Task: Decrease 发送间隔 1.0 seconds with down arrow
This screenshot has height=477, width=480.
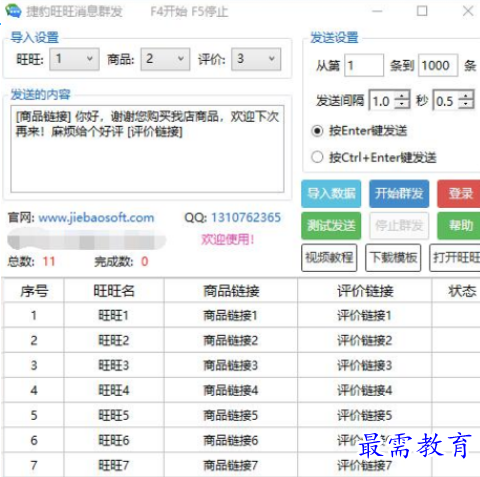Action: point(402,104)
